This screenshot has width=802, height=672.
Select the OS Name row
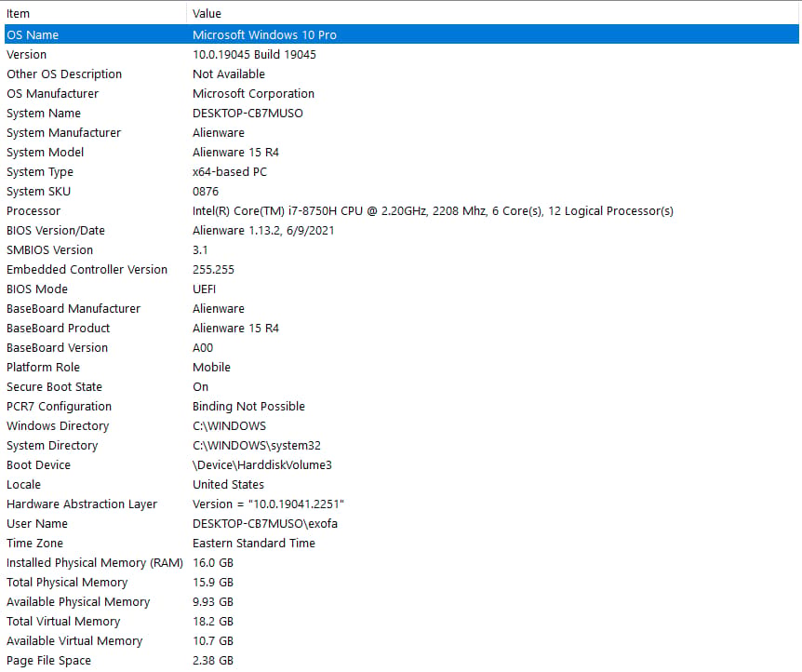tap(402, 34)
